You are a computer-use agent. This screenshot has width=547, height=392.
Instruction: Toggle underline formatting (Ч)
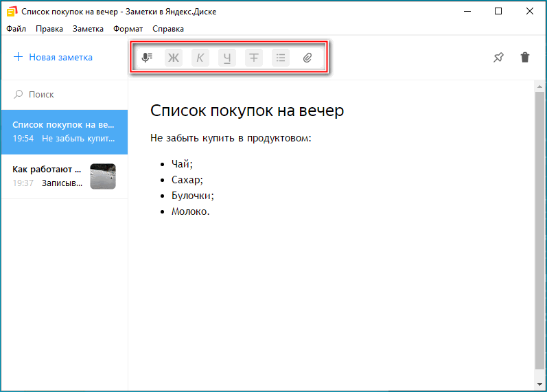pyautogui.click(x=227, y=58)
